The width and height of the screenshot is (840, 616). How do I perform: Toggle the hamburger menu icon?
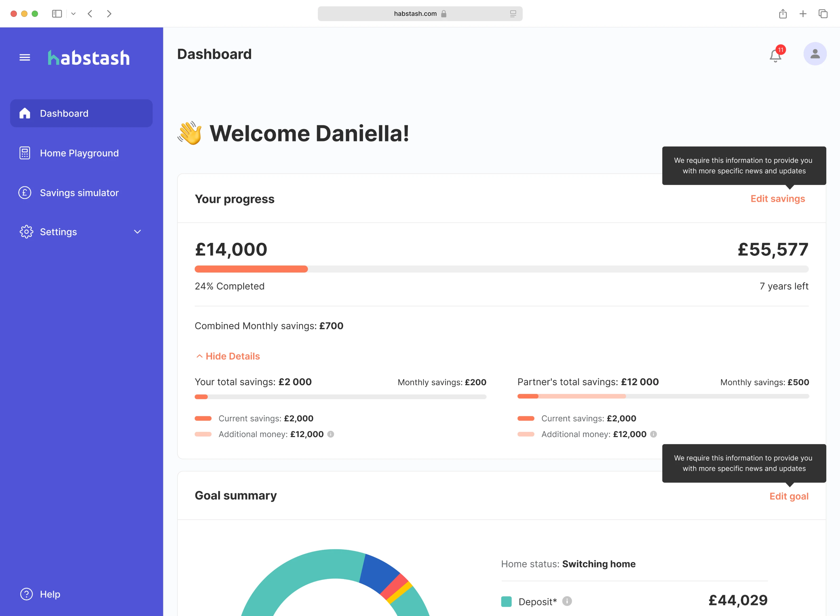pyautogui.click(x=25, y=58)
